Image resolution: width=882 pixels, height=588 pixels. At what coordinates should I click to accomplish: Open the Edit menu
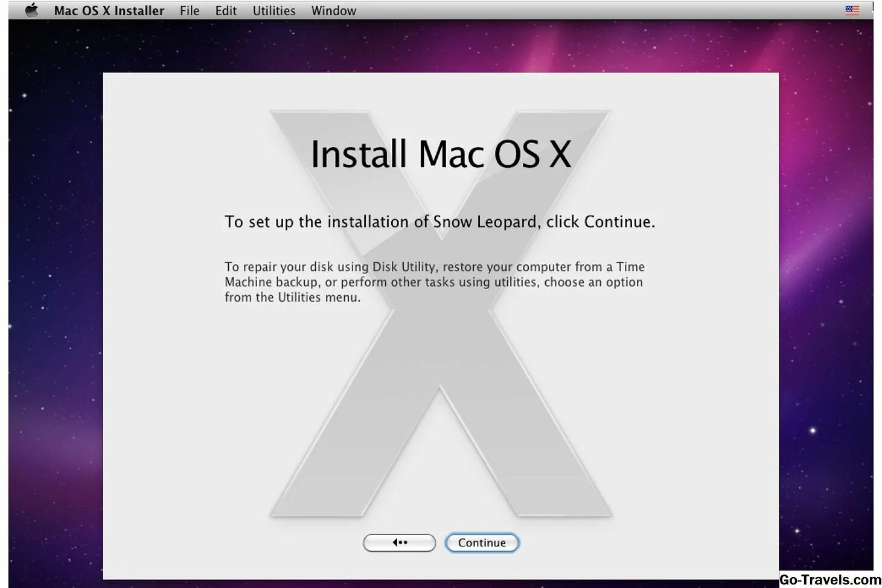226,11
